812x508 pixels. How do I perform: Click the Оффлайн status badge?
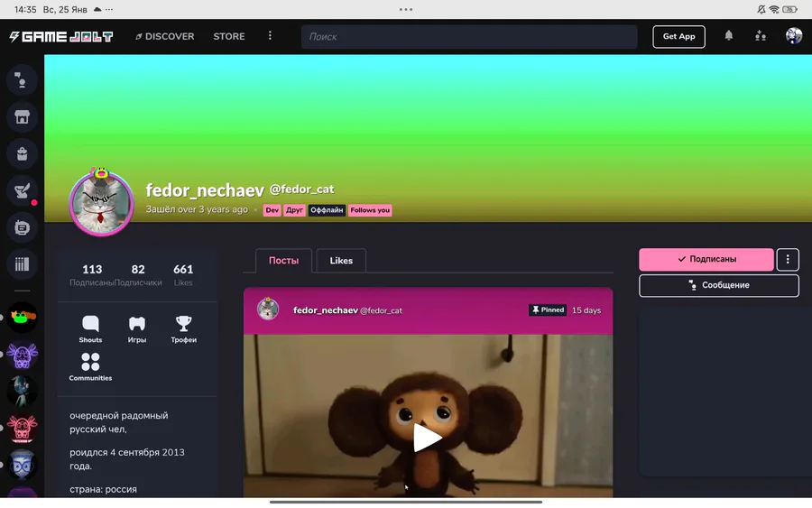coord(327,210)
